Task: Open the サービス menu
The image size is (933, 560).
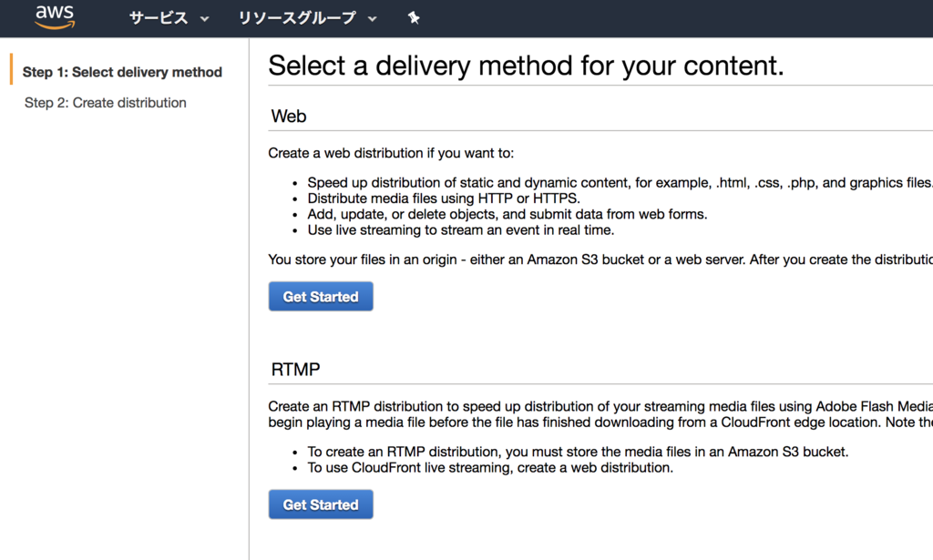Action: (x=159, y=18)
